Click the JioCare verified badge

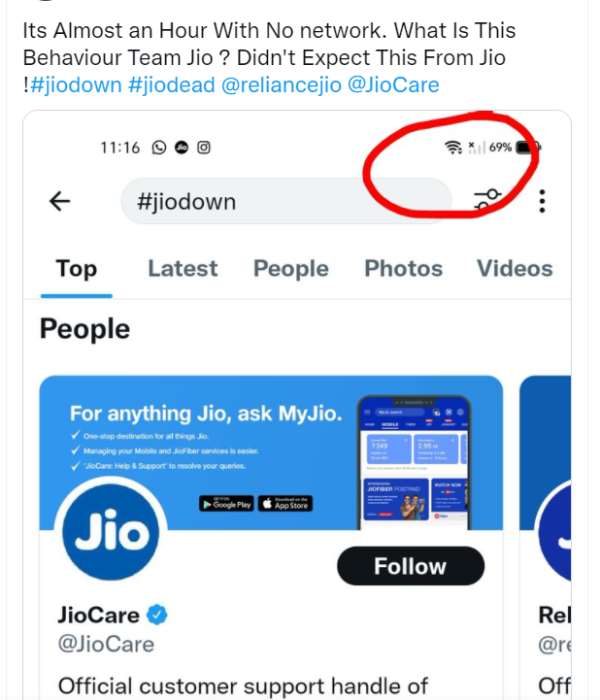(157, 614)
